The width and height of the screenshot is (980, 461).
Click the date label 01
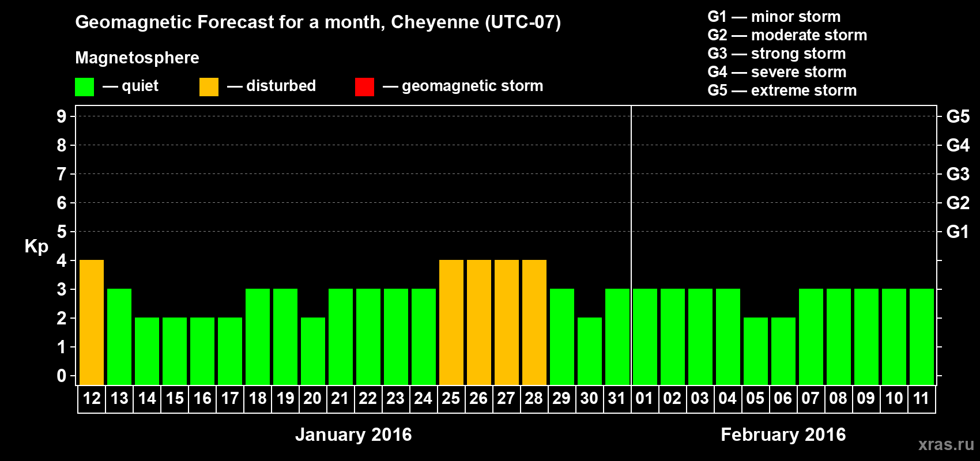644,398
